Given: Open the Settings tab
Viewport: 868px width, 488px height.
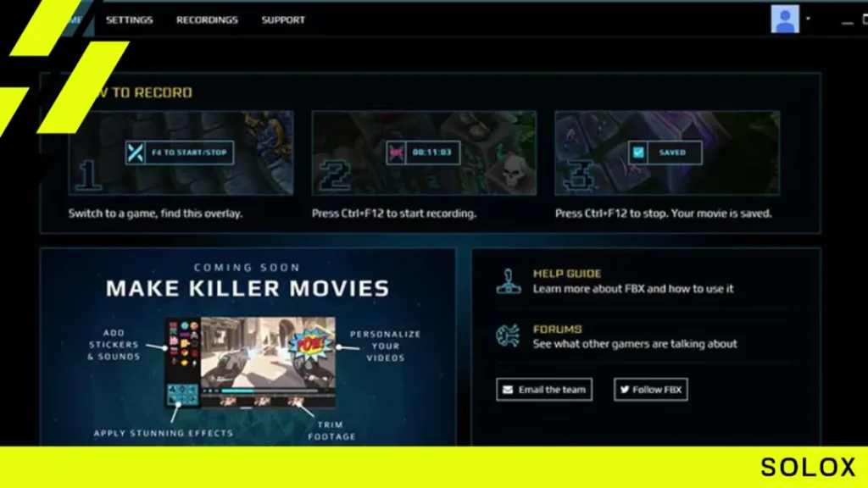Looking at the screenshot, I should point(129,20).
